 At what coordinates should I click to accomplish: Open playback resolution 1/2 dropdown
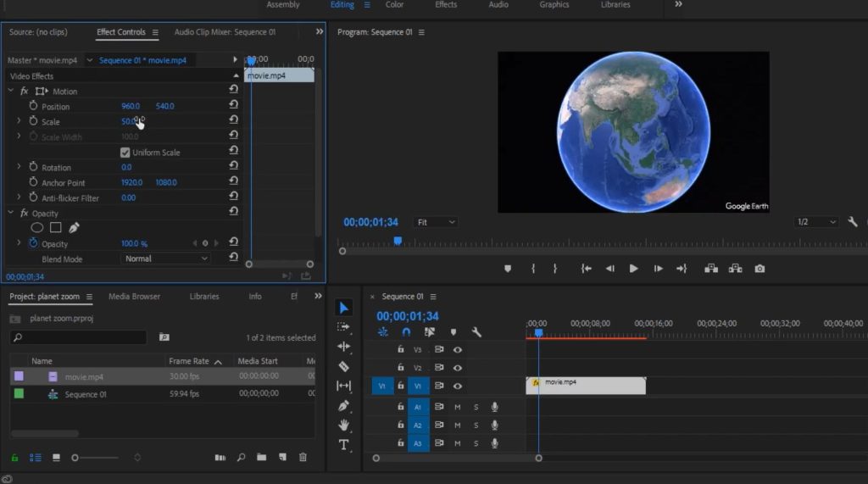click(x=815, y=221)
